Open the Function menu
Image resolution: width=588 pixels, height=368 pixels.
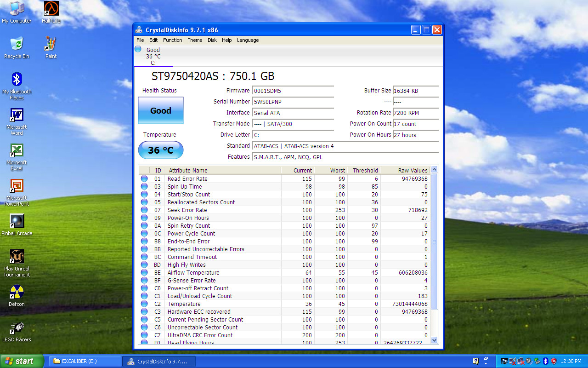click(173, 40)
